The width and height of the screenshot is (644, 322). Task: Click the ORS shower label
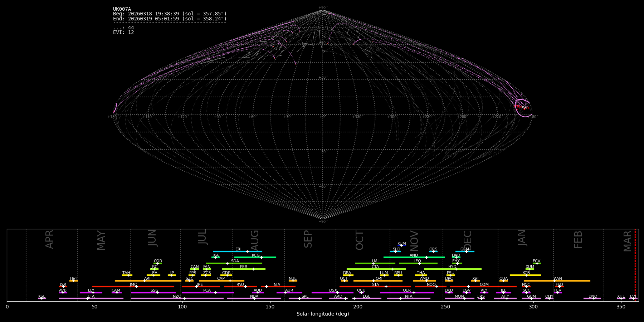tap(433, 249)
